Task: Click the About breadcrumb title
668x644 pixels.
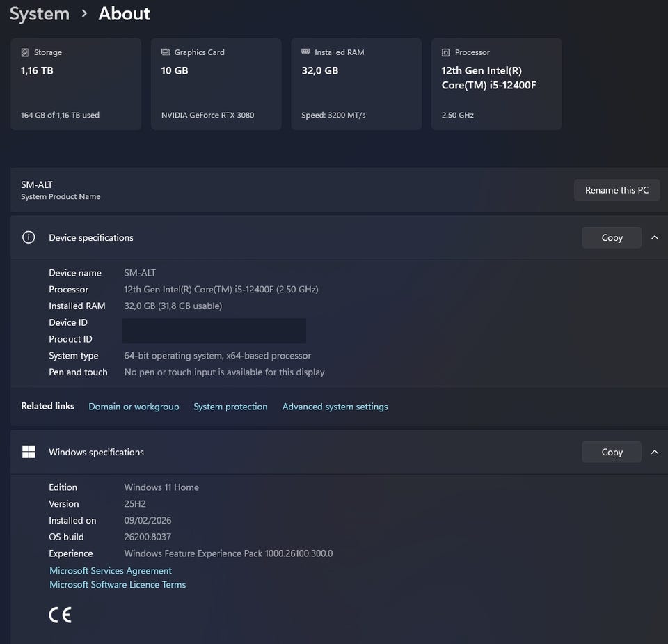Action: (124, 14)
